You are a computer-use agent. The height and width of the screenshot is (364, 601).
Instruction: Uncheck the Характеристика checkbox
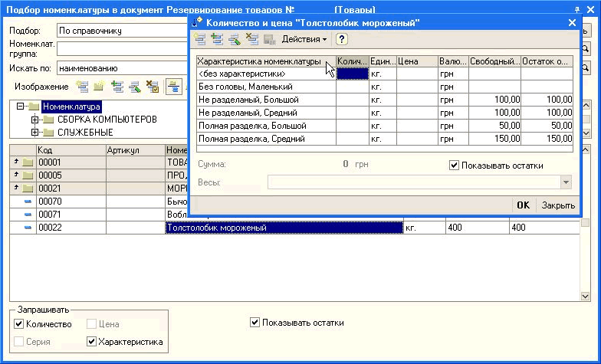(x=92, y=342)
